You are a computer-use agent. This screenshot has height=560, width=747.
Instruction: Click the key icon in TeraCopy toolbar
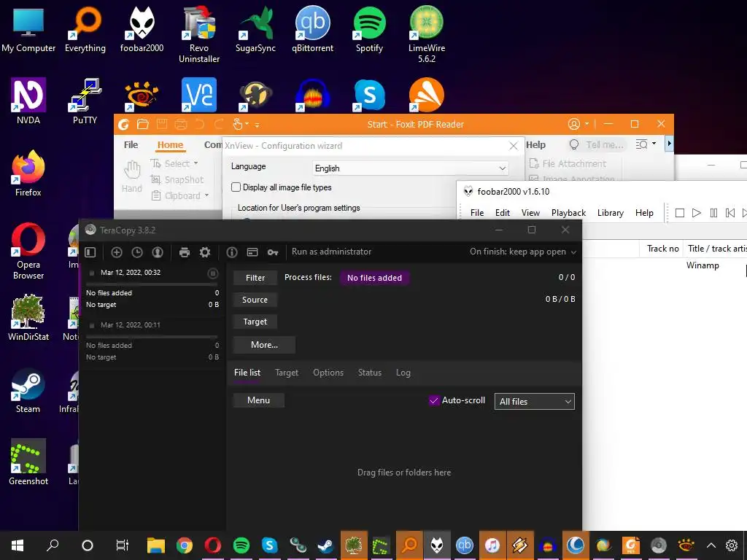point(273,252)
